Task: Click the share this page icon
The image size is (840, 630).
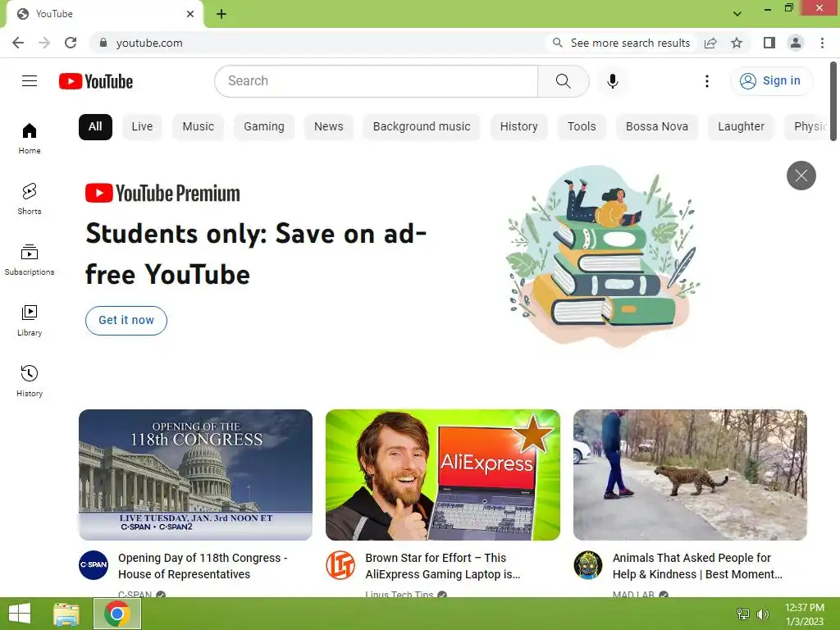Action: click(710, 43)
